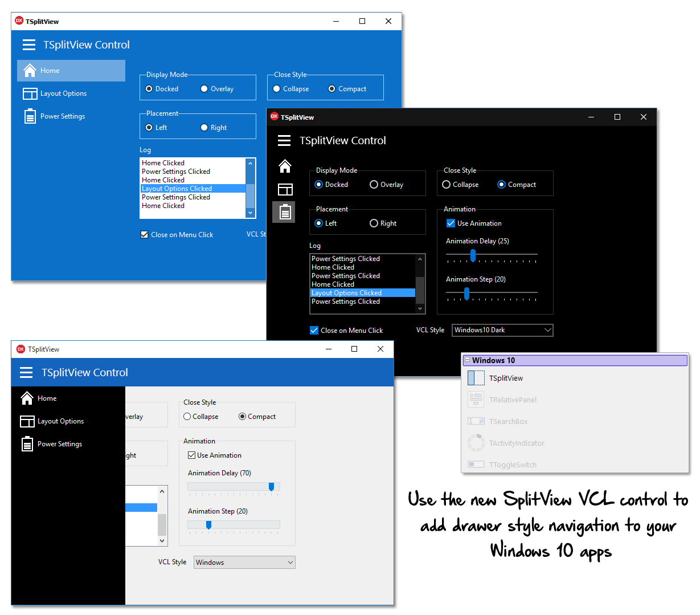The height and width of the screenshot is (615, 700).
Task: Open Power Settings in blue window drawer
Action: coord(71,116)
